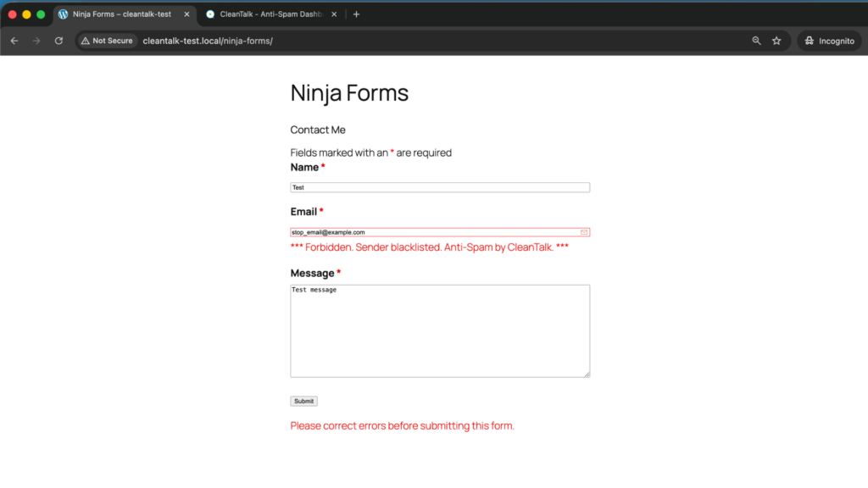Viewport: 868px width, 488px height.
Task: Close the Ninja Forms tab
Action: (x=186, y=14)
